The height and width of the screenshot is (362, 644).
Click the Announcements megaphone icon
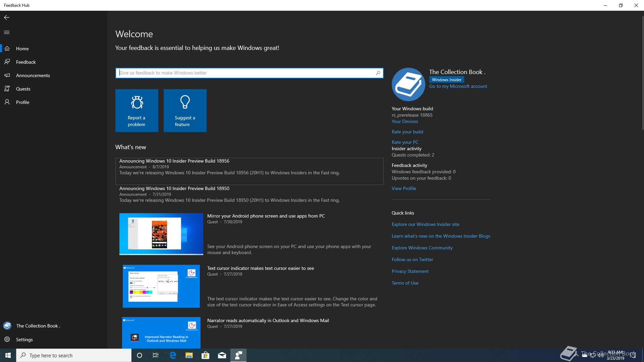[7, 75]
